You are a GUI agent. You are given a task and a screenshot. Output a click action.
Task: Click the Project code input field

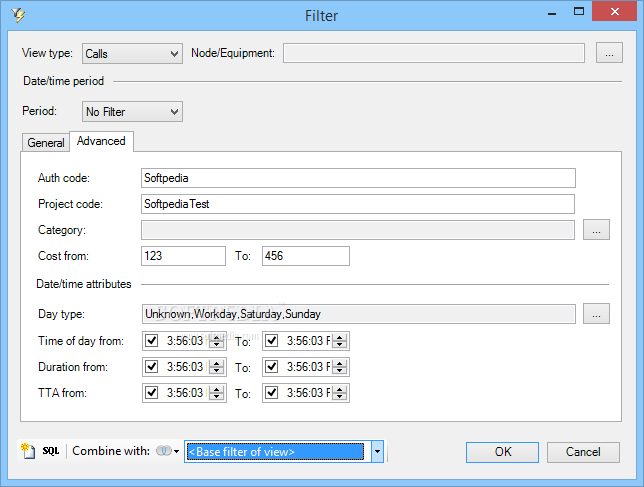[358, 204]
